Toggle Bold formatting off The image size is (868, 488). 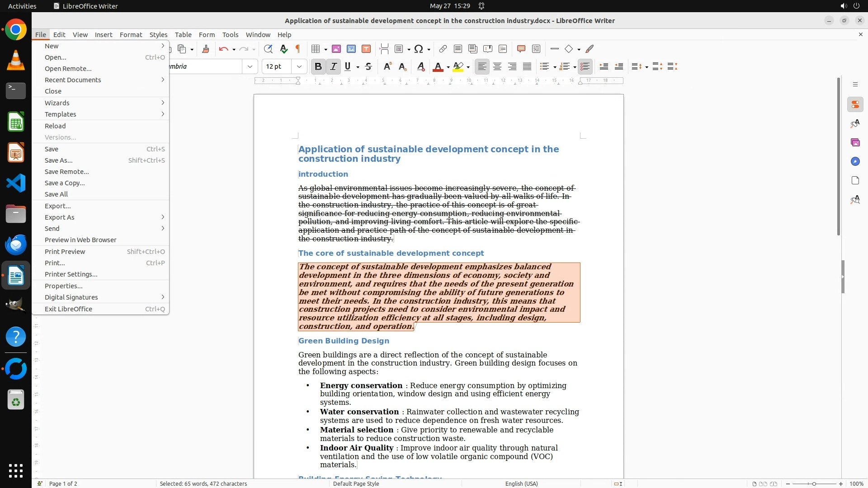coord(318,67)
